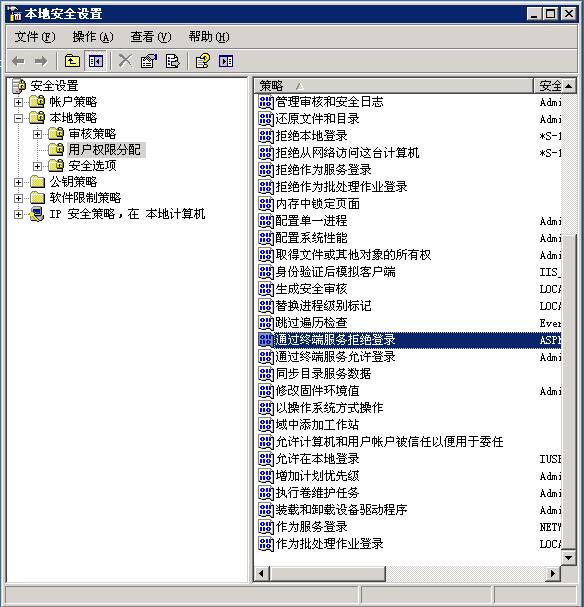This screenshot has width=584, height=607.
Task: Click policy icon beside 同步目录服务数据
Action: pos(266,374)
